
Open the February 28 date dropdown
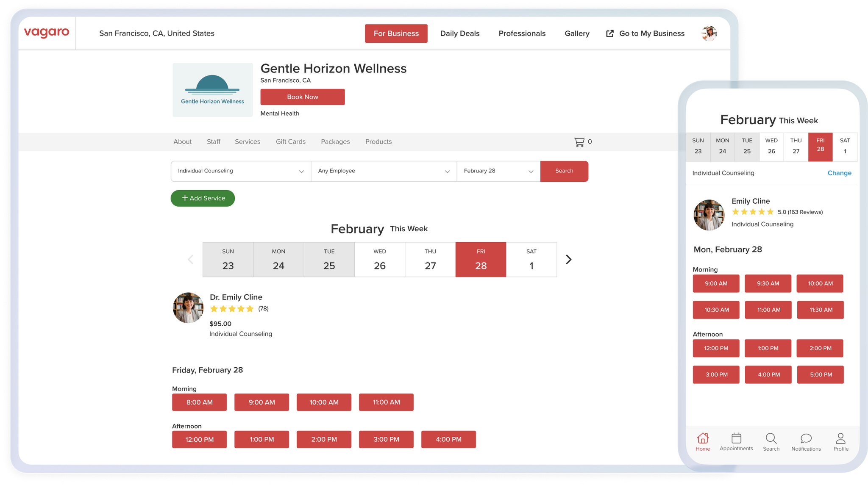498,171
